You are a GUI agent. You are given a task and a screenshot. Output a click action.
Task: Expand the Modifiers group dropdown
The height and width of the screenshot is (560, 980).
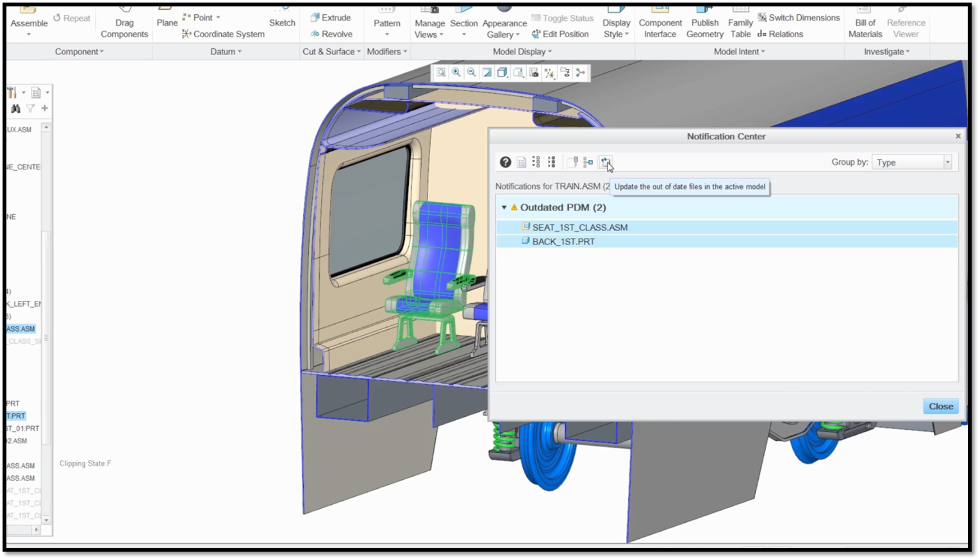point(386,51)
